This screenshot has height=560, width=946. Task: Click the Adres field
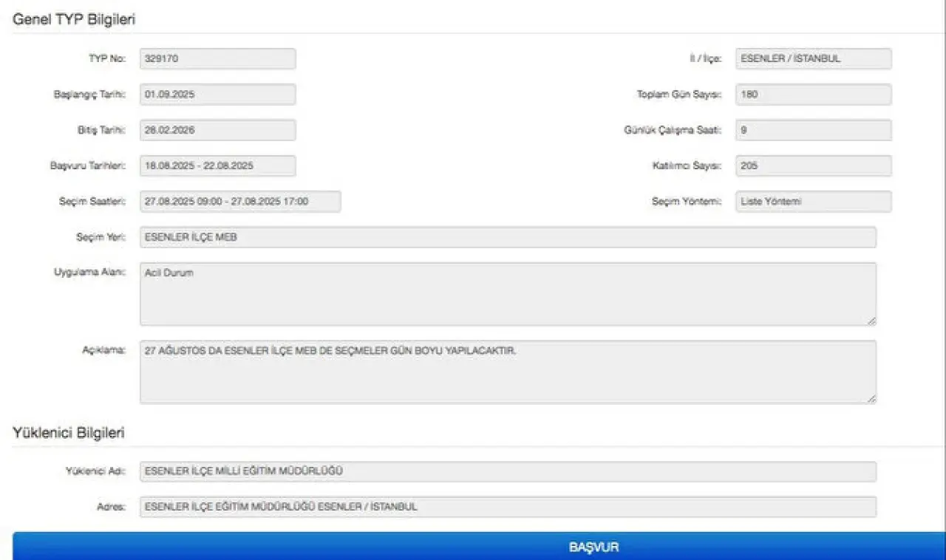(x=508, y=507)
